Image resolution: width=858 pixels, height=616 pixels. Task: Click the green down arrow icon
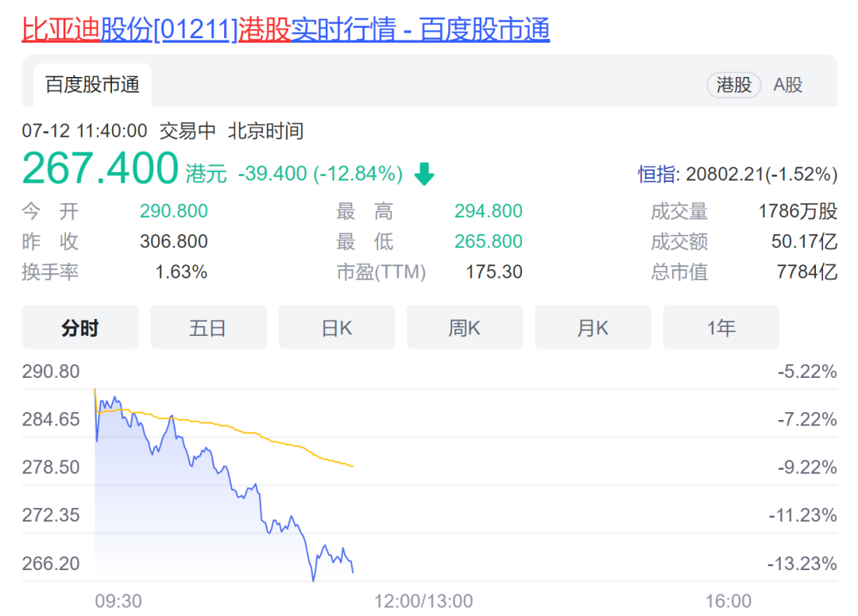[424, 174]
